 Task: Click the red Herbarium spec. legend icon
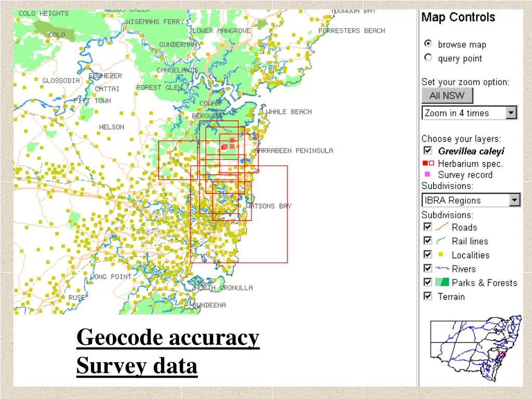click(428, 163)
